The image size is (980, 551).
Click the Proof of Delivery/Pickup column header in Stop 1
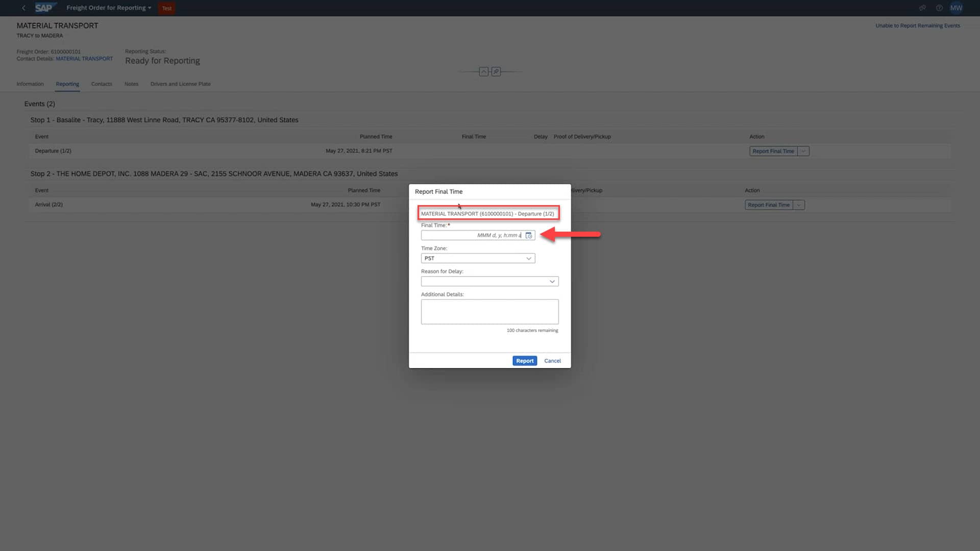click(x=582, y=137)
